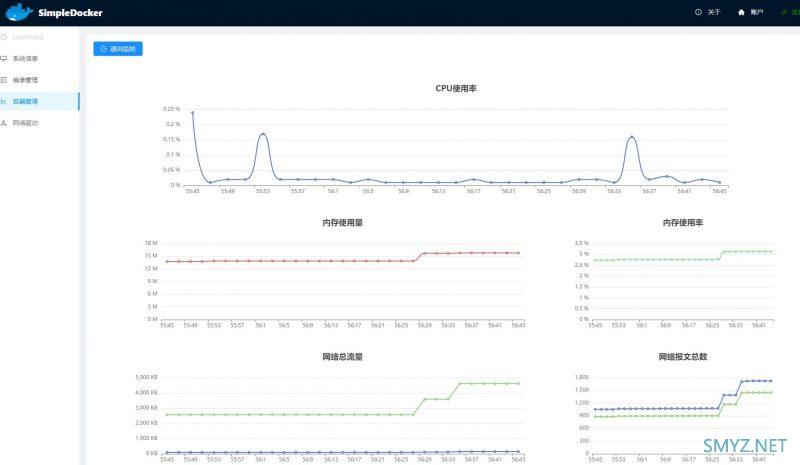Click the 网络报文总数 chart title
800x465 pixels.
click(683, 357)
